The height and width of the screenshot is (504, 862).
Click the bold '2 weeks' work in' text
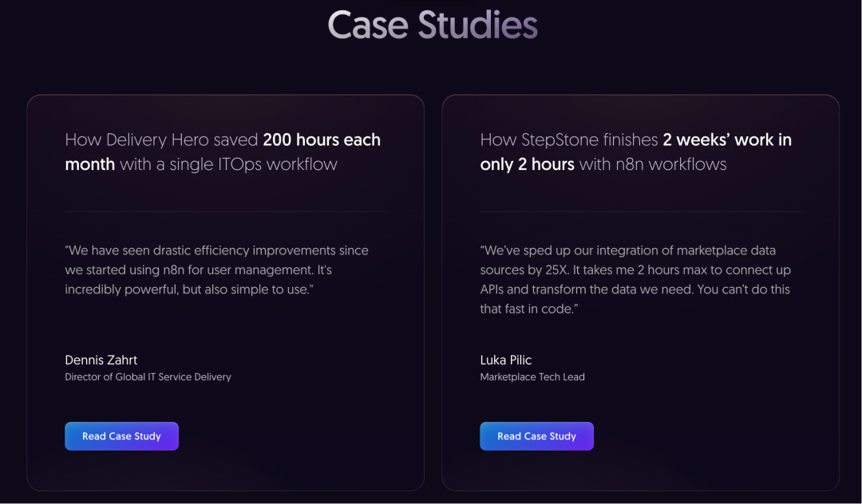(x=727, y=140)
